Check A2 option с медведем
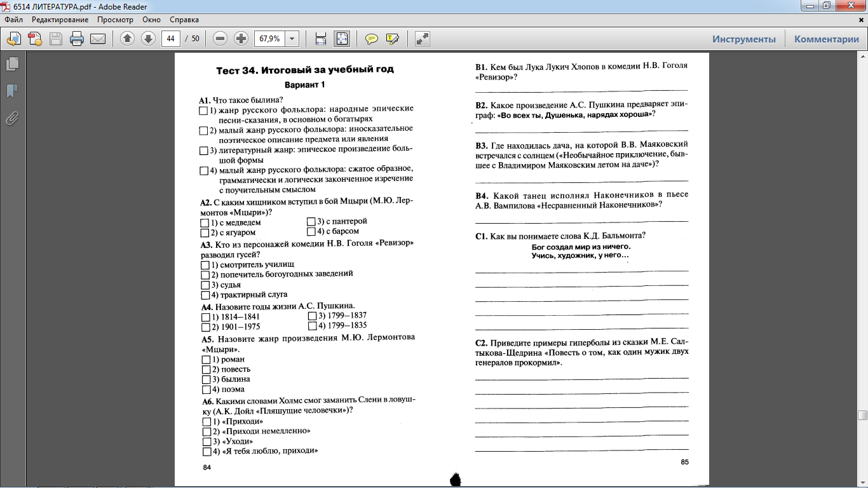The height and width of the screenshot is (488, 868). point(205,223)
